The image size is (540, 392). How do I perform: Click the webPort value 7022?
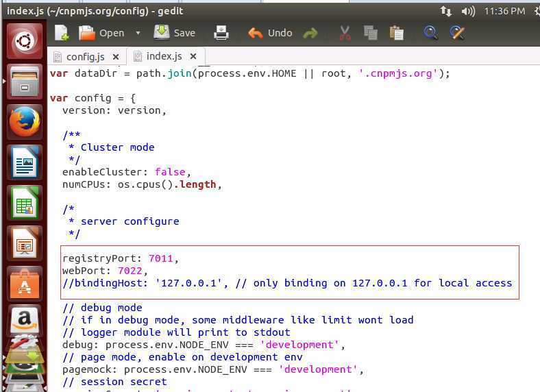pyautogui.click(x=130, y=271)
